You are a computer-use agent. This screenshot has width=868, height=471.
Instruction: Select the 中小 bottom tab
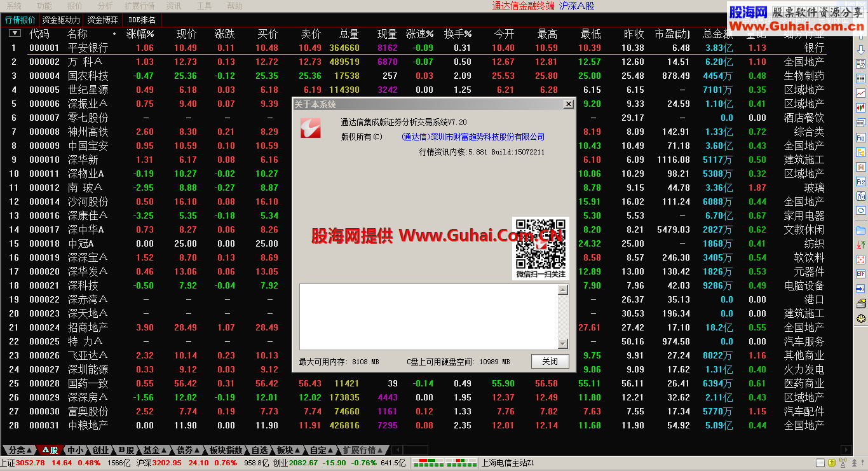tap(76, 450)
